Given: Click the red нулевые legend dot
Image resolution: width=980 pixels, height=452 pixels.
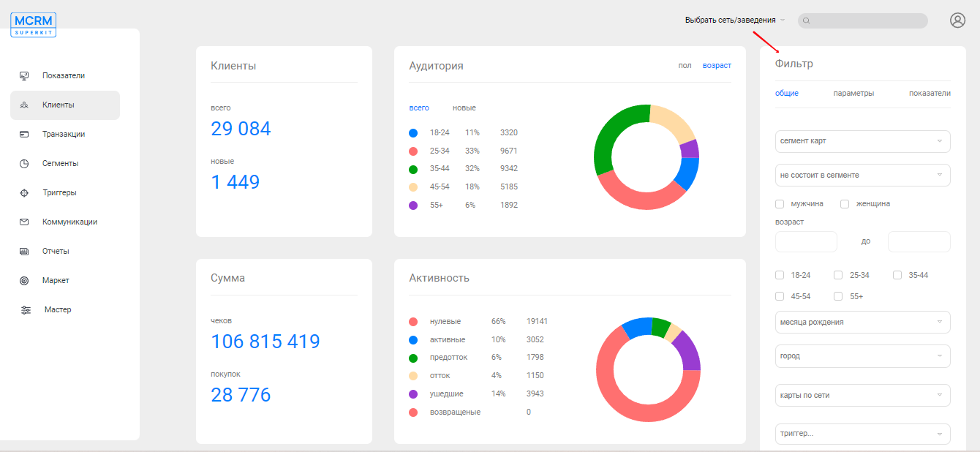Looking at the screenshot, I should [413, 322].
